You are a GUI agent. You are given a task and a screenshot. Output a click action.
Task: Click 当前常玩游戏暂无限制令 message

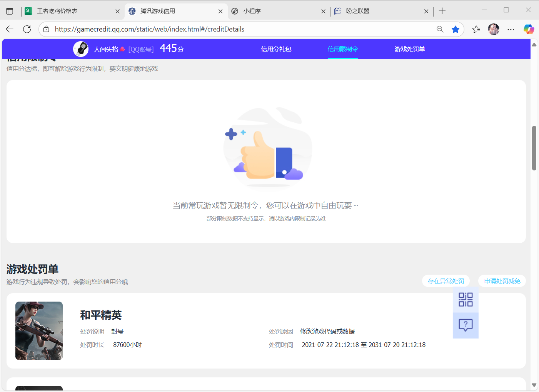(265, 206)
